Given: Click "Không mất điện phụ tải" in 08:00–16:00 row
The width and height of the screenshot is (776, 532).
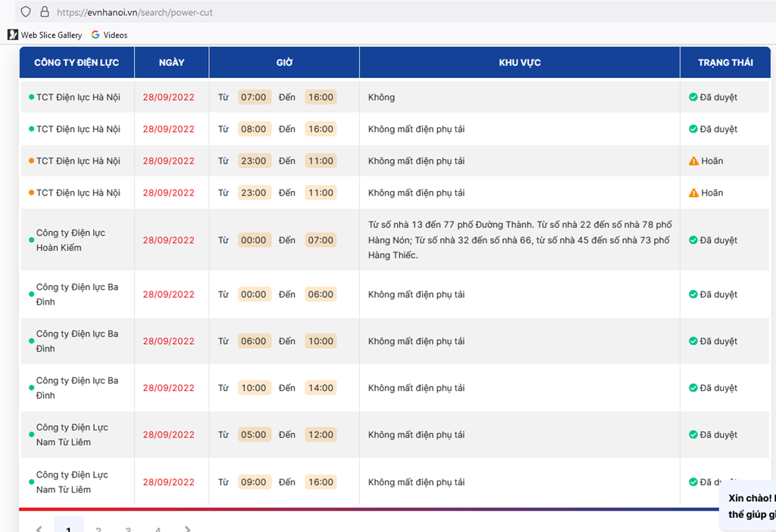Looking at the screenshot, I should pos(416,129).
